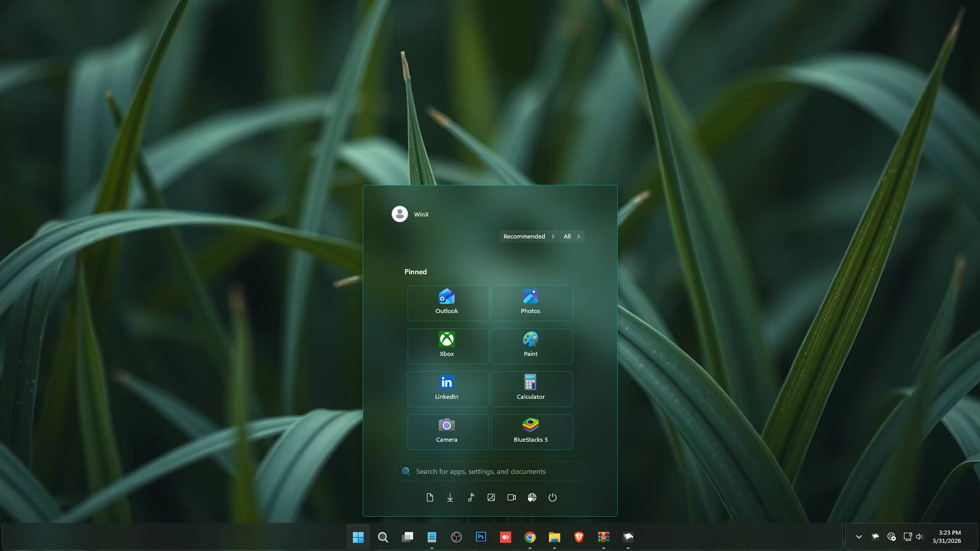The height and width of the screenshot is (551, 980).
Task: Open Paint from the Pinned tiles
Action: [x=532, y=346]
